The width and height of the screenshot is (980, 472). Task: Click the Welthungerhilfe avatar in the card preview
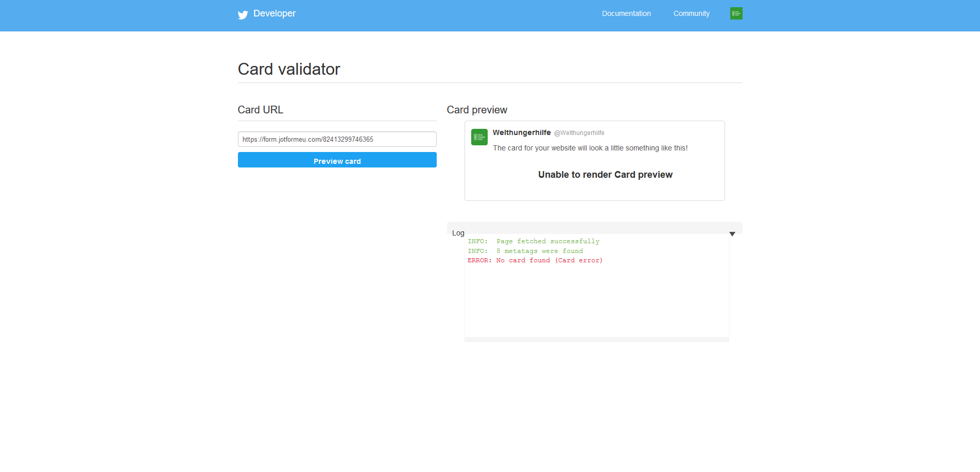479,137
